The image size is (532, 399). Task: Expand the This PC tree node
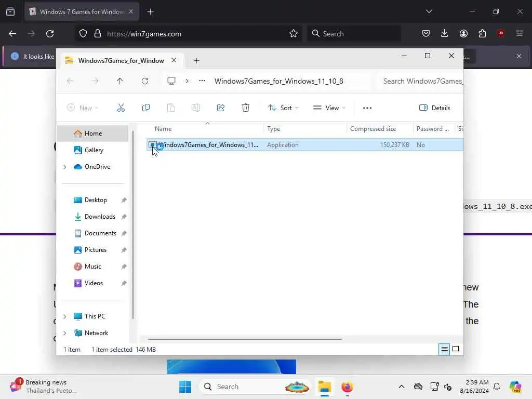coord(65,316)
